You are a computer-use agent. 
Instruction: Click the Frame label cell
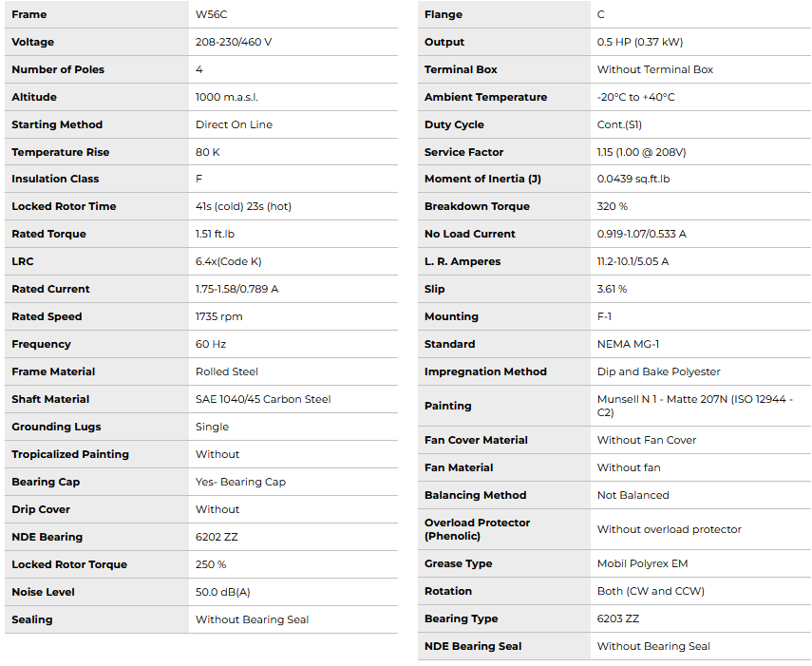coord(29,15)
